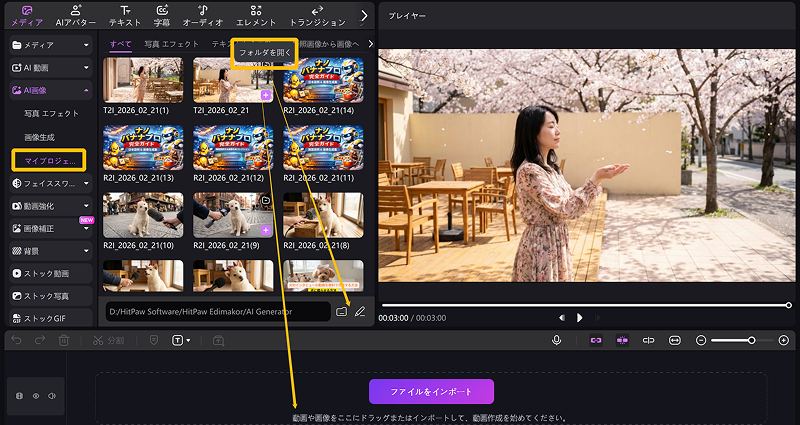800x425 pixels.
Task: Select thumbnail R2I_2026_02_21(10)
Action: click(143, 215)
